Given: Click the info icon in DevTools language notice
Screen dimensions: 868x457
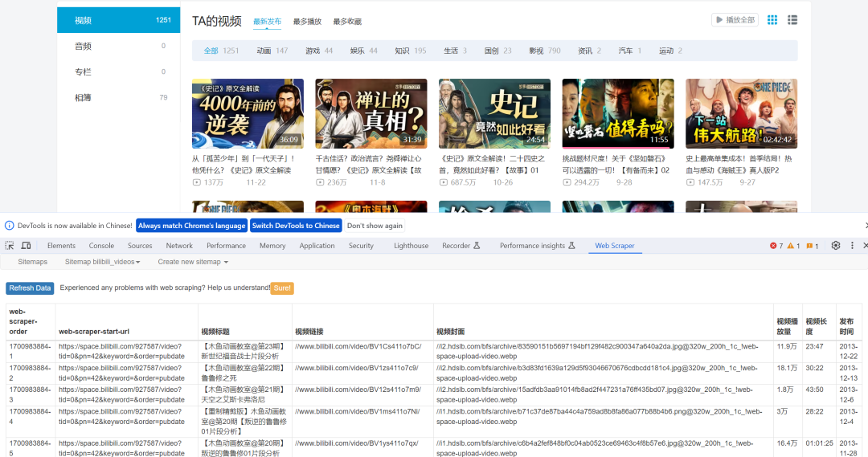Looking at the screenshot, I should tap(10, 226).
